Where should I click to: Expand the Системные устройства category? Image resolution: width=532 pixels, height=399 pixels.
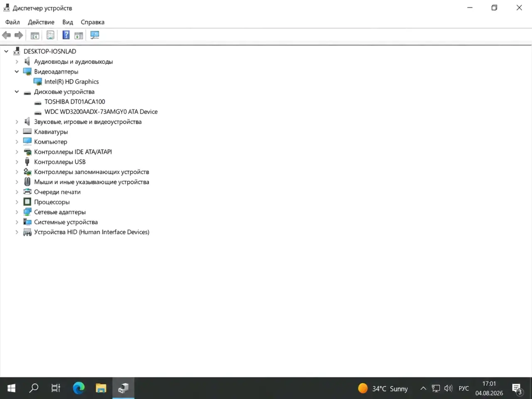pyautogui.click(x=17, y=222)
